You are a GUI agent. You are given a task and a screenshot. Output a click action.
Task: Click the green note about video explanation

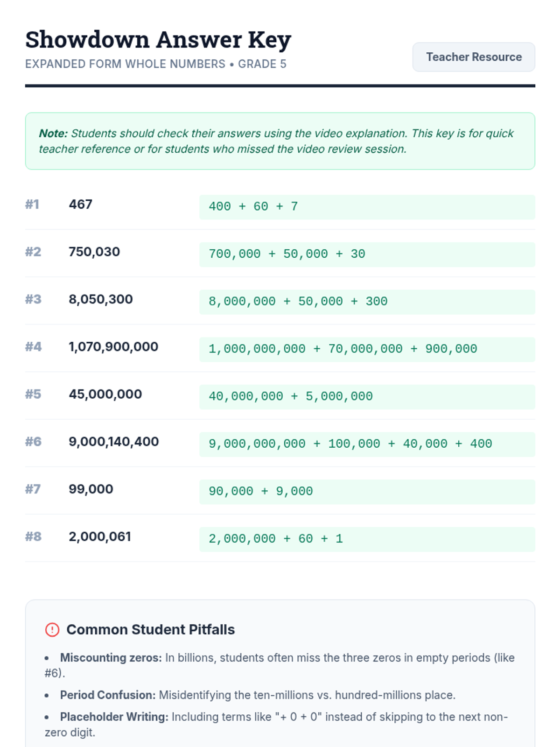point(280,141)
